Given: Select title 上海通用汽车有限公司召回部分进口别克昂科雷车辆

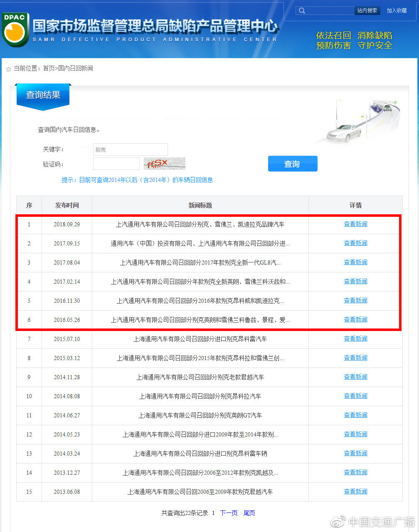Looking at the screenshot, I should (200, 454).
